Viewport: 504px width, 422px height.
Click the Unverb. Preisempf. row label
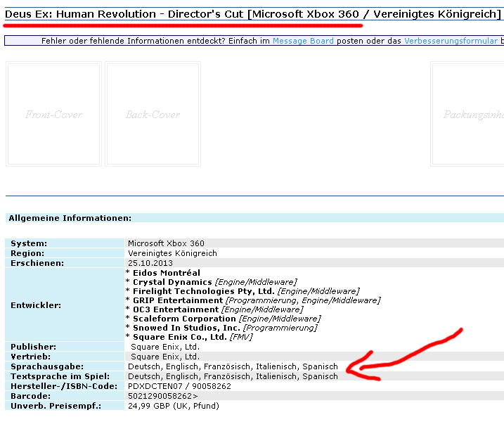pos(56,406)
